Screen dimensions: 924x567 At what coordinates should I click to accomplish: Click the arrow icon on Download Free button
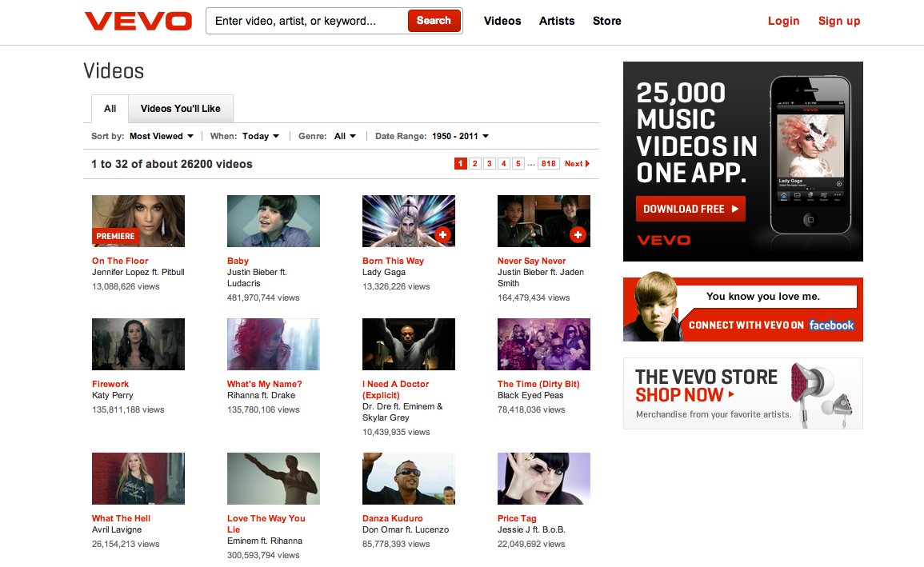click(x=736, y=209)
